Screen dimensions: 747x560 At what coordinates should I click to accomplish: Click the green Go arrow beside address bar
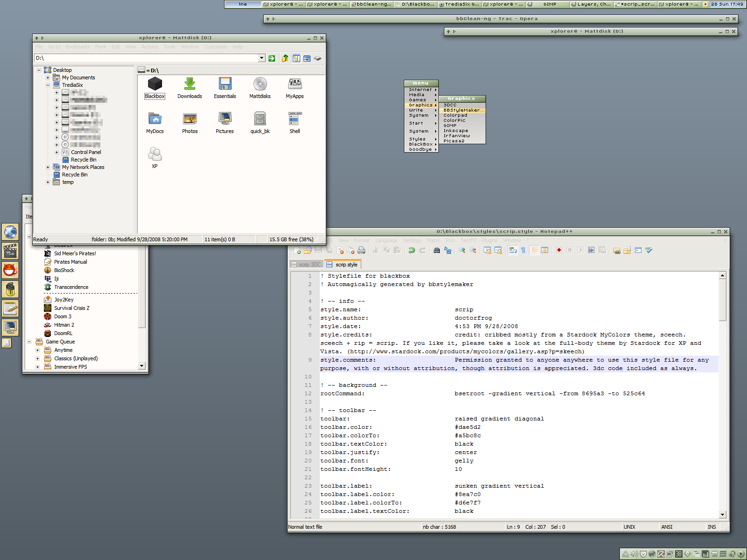tap(272, 58)
